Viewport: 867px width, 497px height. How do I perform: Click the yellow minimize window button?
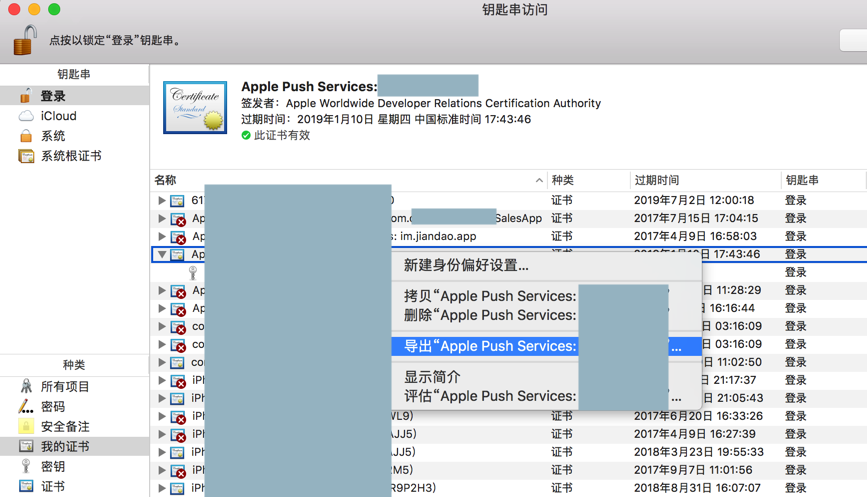[x=34, y=9]
